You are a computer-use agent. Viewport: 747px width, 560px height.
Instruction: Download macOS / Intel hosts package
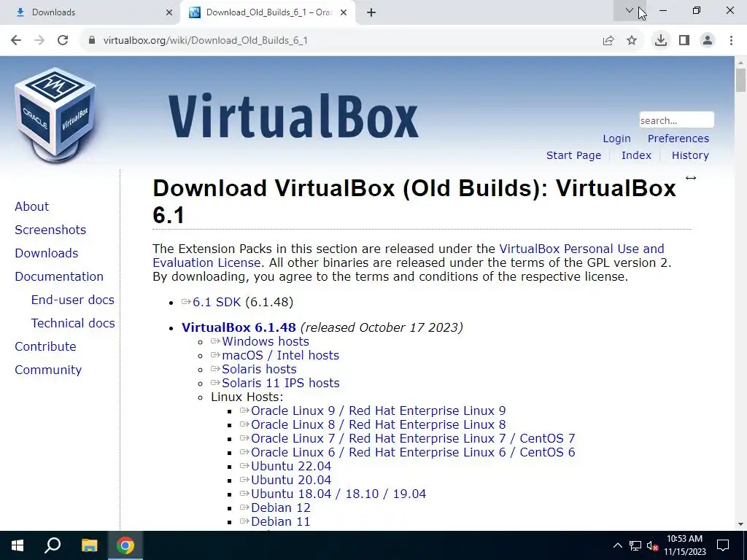tap(280, 355)
